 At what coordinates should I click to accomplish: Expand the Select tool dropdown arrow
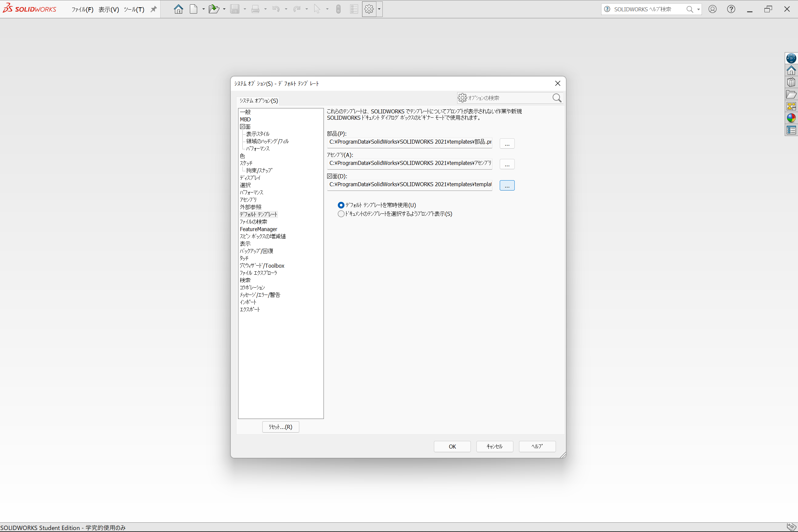[328, 9]
